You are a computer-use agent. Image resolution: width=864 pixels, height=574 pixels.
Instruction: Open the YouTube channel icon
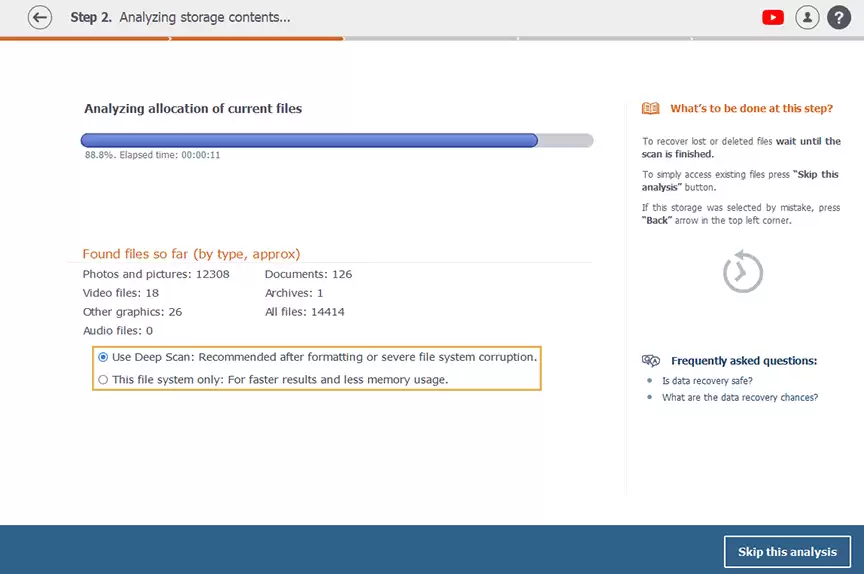[x=772, y=18]
